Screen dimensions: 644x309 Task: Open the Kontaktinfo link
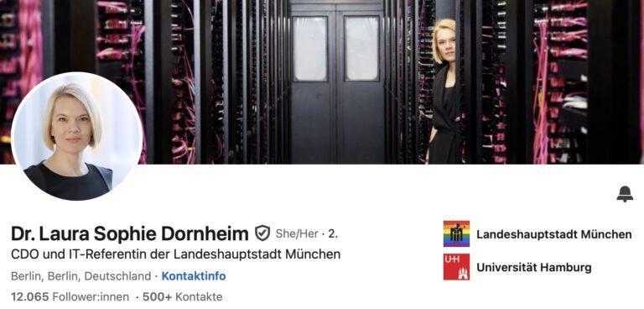[x=194, y=276]
